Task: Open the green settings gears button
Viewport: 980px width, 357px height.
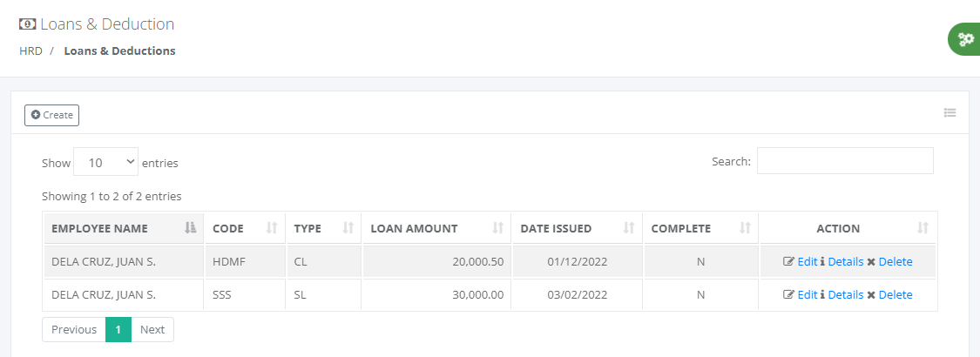Action: pyautogui.click(x=965, y=39)
